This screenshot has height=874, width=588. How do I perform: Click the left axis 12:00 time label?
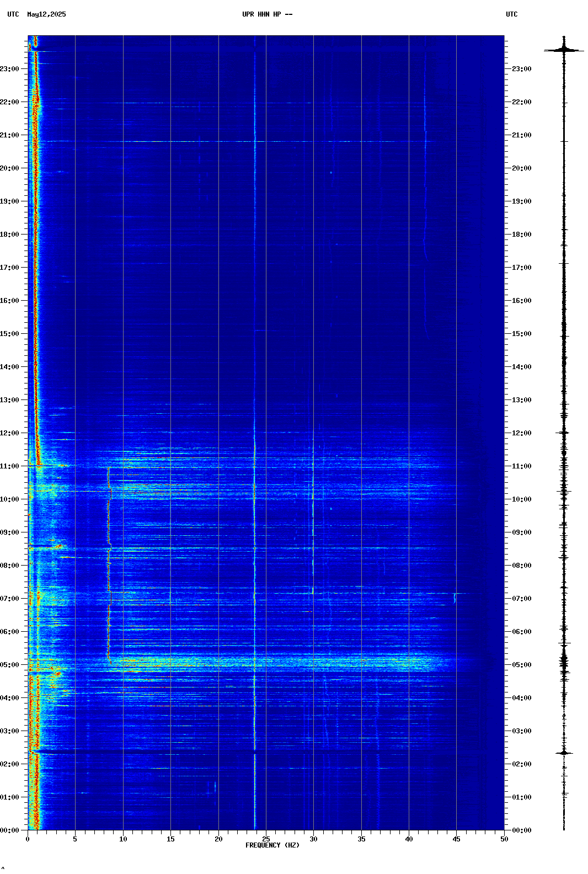pyautogui.click(x=9, y=433)
